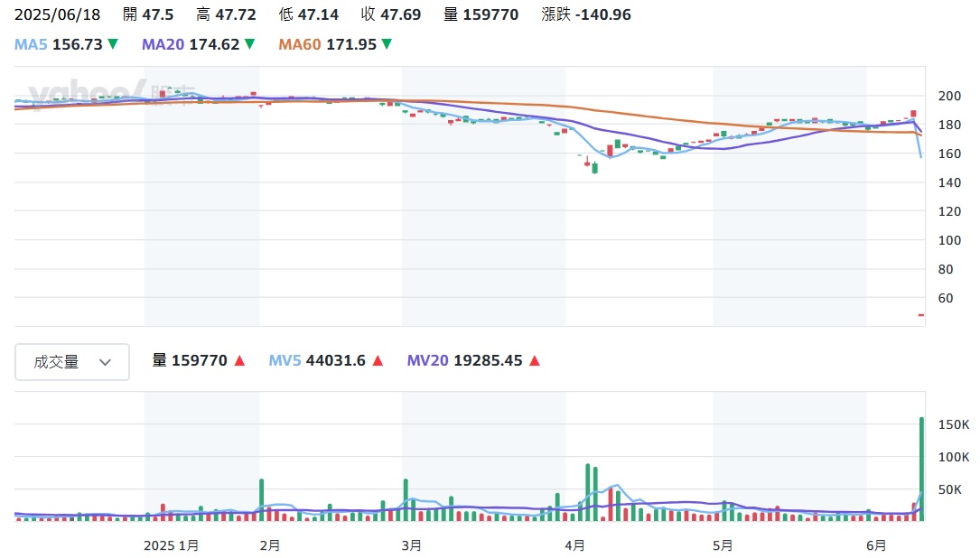The height and width of the screenshot is (558, 980).
Task: Click the 2025 1月 time axis label
Action: 172,545
